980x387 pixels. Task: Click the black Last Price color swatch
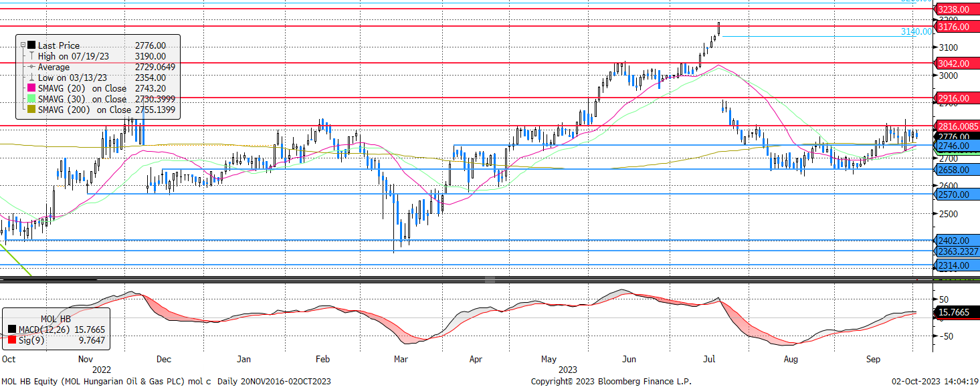coord(31,45)
